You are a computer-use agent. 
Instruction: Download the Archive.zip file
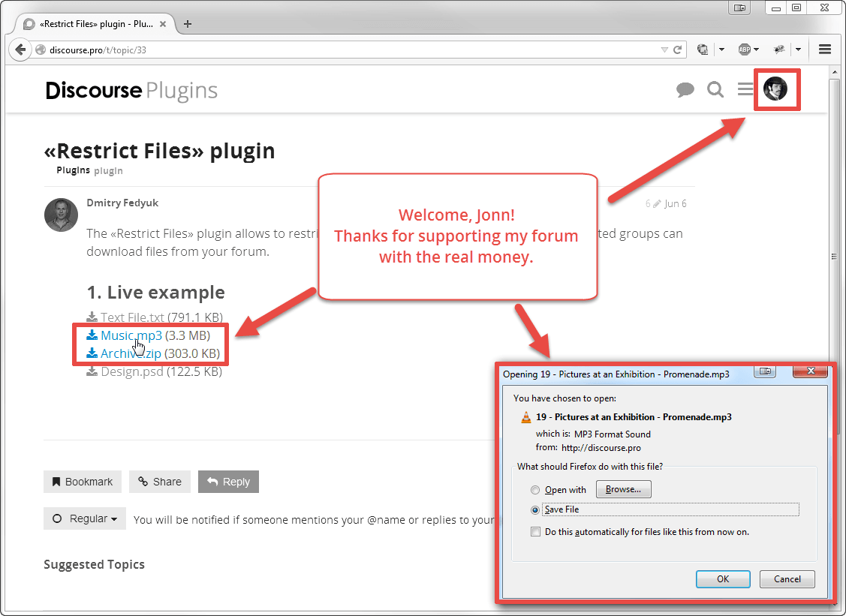click(x=131, y=354)
